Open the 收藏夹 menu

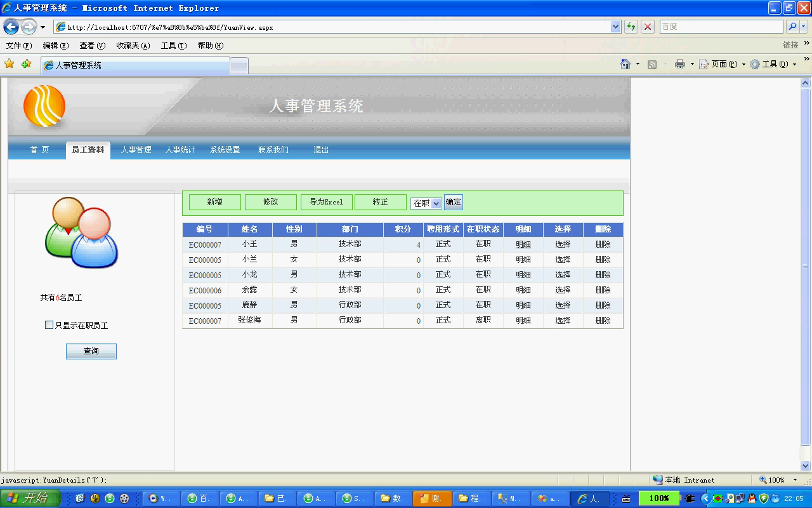pyautogui.click(x=133, y=46)
